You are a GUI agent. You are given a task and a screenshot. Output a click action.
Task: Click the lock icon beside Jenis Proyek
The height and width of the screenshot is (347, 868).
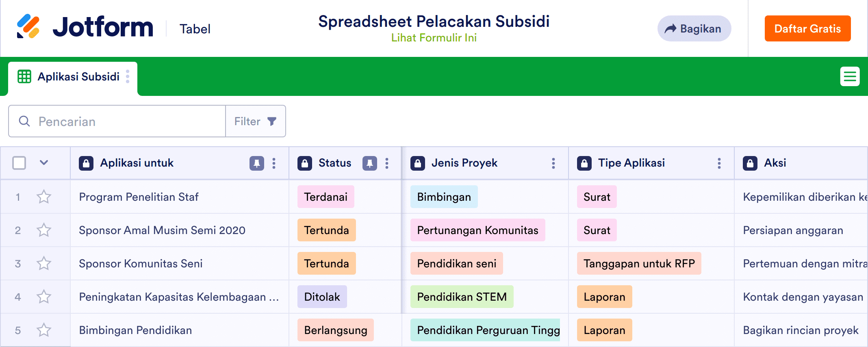point(417,163)
